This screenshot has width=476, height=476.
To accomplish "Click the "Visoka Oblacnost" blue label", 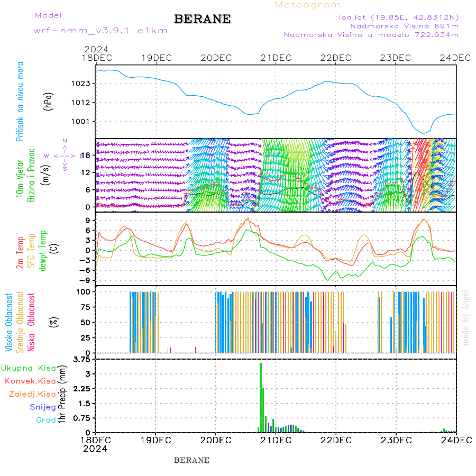I will [x=8, y=323].
